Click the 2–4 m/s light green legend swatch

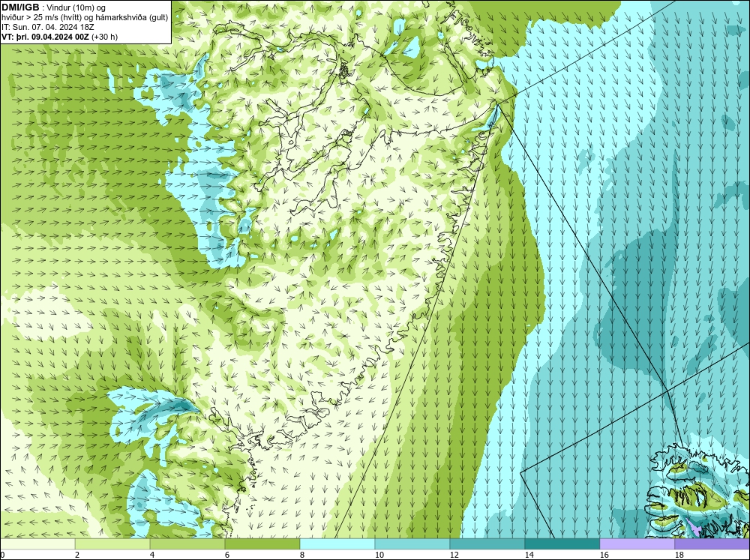pyautogui.click(x=112, y=544)
